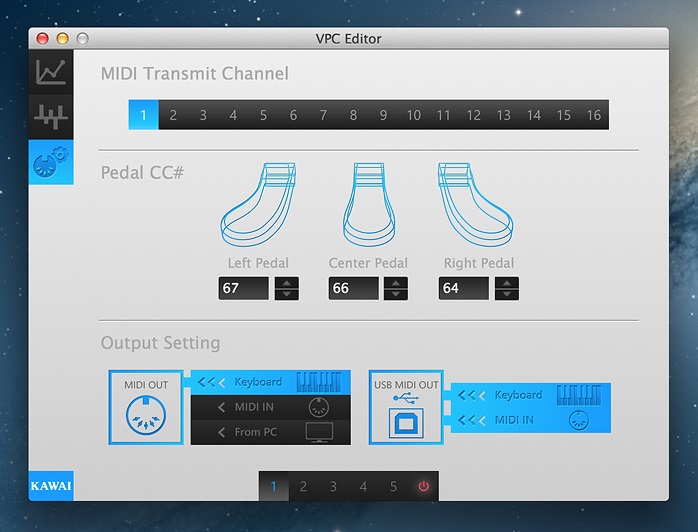Switch to memory slot 5
The width and height of the screenshot is (698, 532).
394,486
